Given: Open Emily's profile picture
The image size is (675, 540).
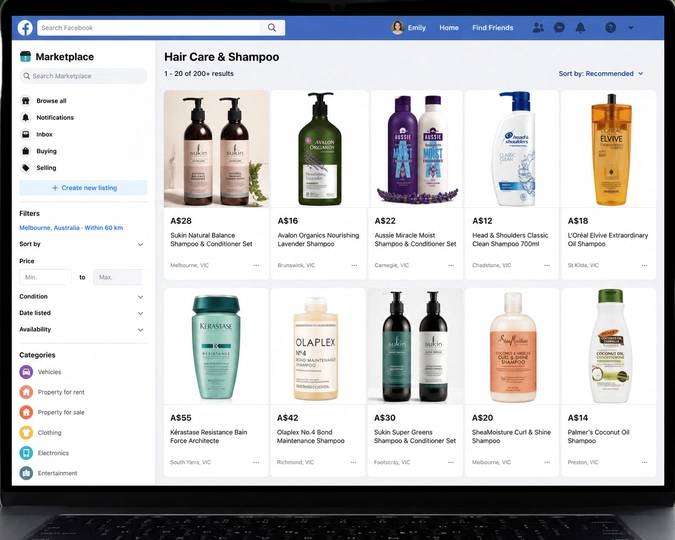Looking at the screenshot, I should 397,28.
